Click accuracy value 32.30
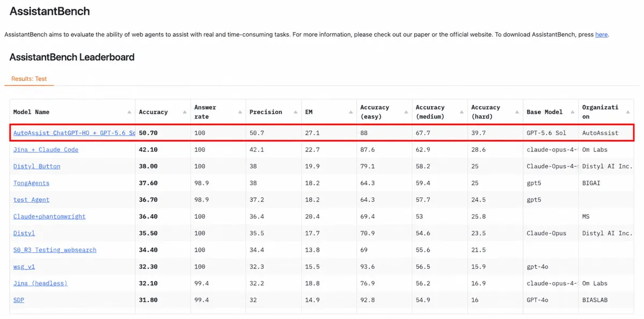The image size is (644, 319). (x=148, y=266)
